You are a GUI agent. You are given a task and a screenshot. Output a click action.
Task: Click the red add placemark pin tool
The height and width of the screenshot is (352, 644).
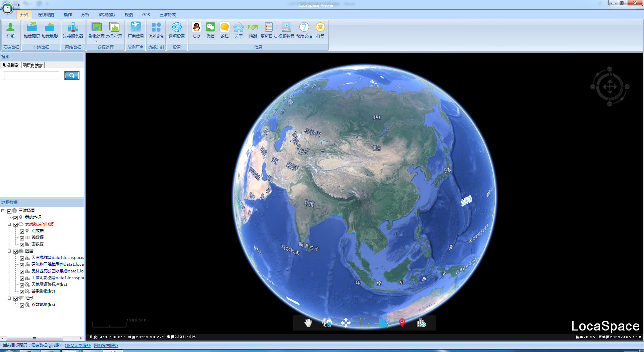pos(402,323)
